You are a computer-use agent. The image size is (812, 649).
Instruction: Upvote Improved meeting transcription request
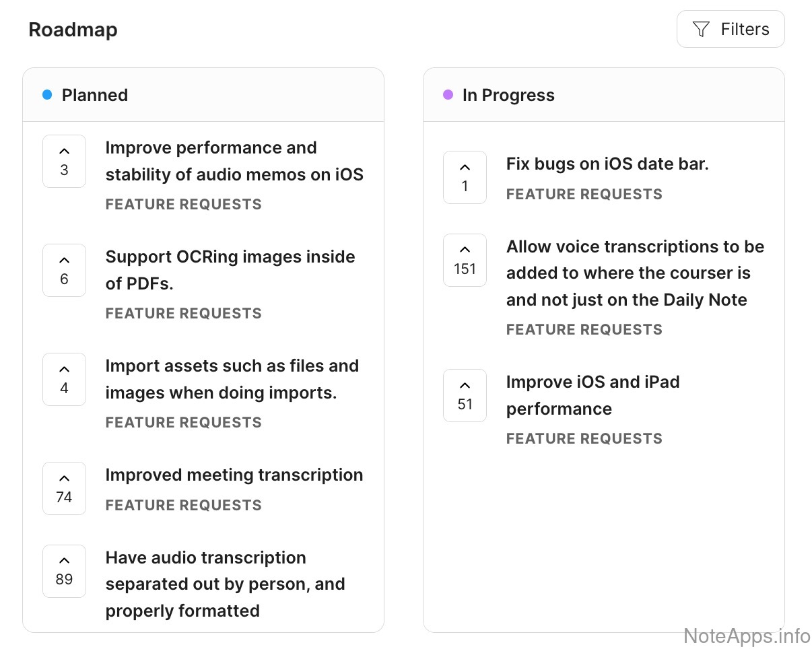click(64, 489)
